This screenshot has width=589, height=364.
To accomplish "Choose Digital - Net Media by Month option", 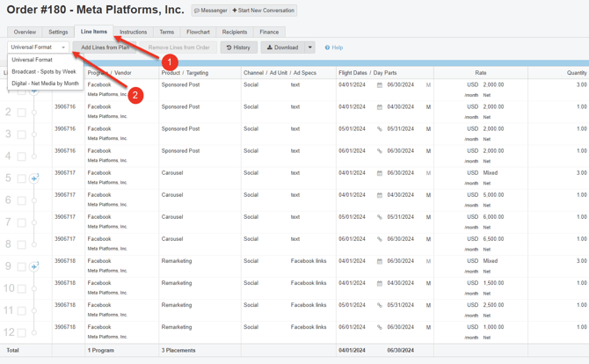I will (45, 84).
